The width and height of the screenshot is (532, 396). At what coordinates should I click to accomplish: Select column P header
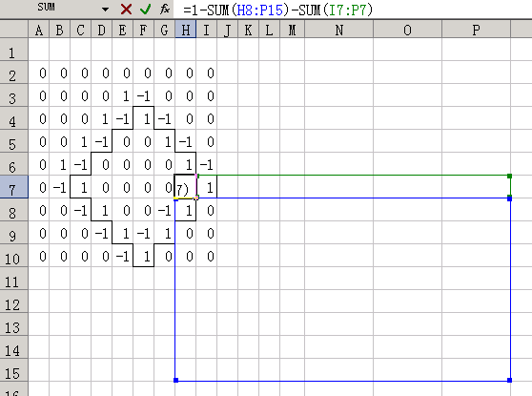[x=476, y=30]
